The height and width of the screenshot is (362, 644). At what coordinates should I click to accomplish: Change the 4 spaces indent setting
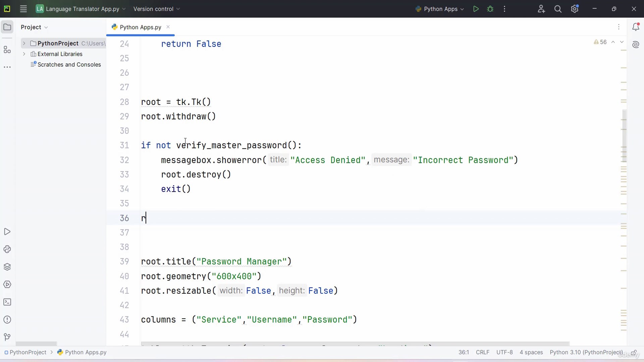[531, 353]
